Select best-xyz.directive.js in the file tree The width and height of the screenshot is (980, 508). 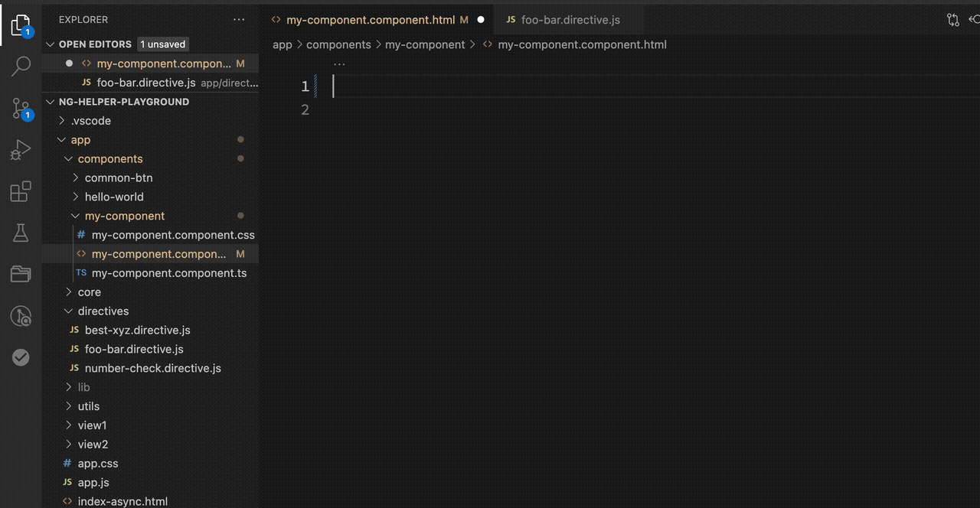click(138, 330)
